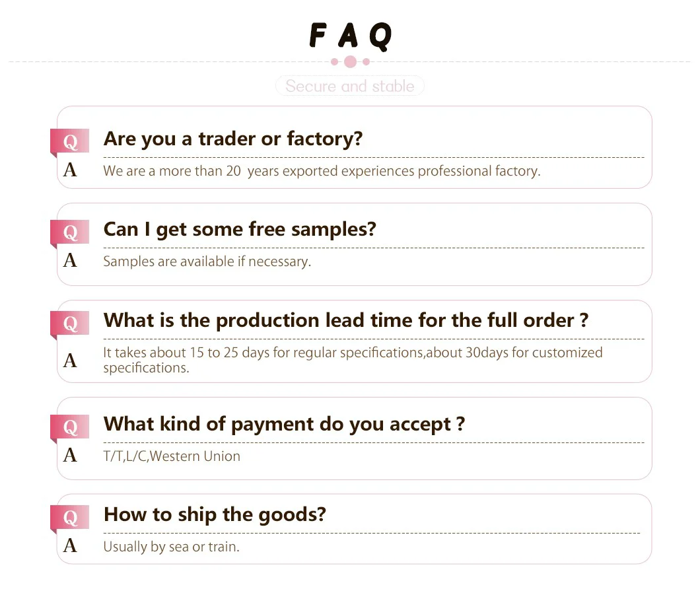Expand 'Can I get some free samples?' question
Viewport: 700px width, 591px height.
click(240, 230)
